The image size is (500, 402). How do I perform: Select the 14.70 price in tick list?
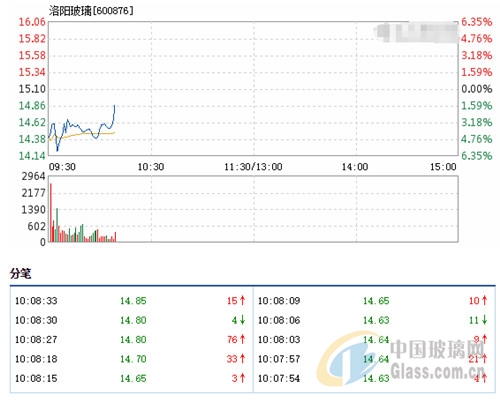[x=133, y=359]
